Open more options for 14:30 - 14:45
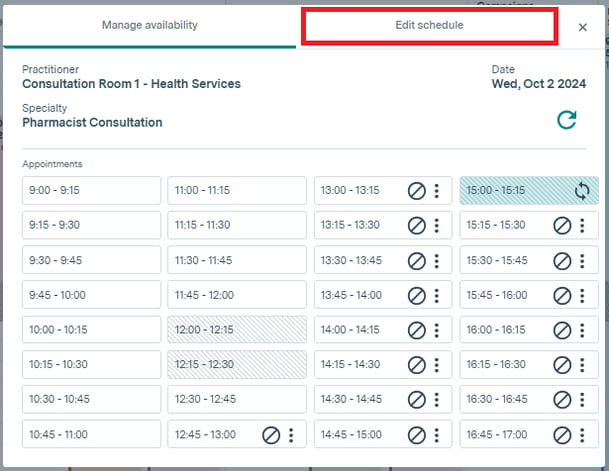The image size is (609, 471). click(437, 400)
